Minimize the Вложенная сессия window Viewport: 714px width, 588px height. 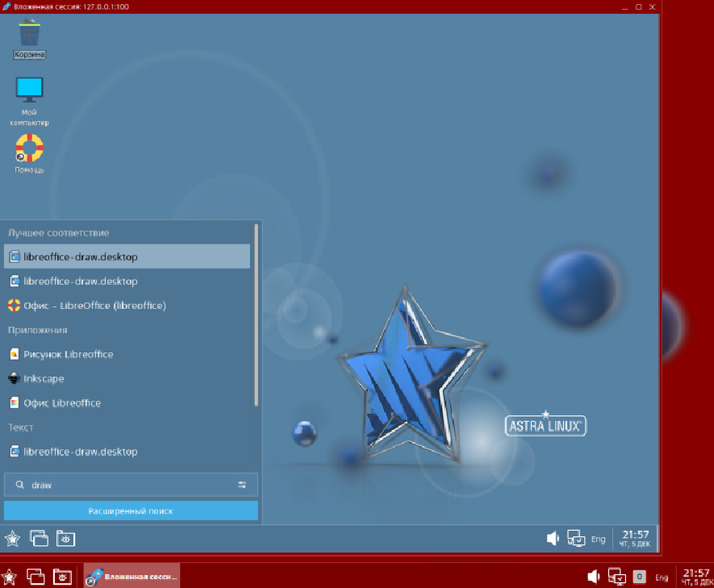[624, 6]
